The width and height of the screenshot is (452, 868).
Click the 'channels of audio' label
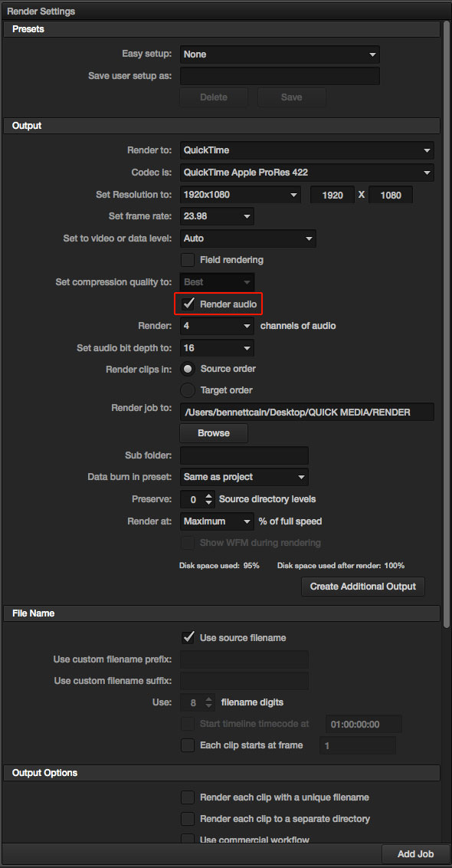pyautogui.click(x=298, y=326)
